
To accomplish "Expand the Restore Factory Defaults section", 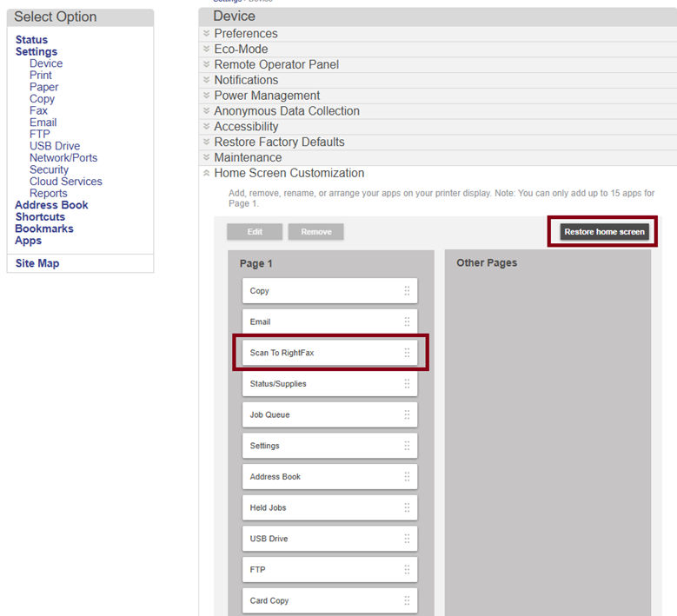I will click(x=279, y=142).
